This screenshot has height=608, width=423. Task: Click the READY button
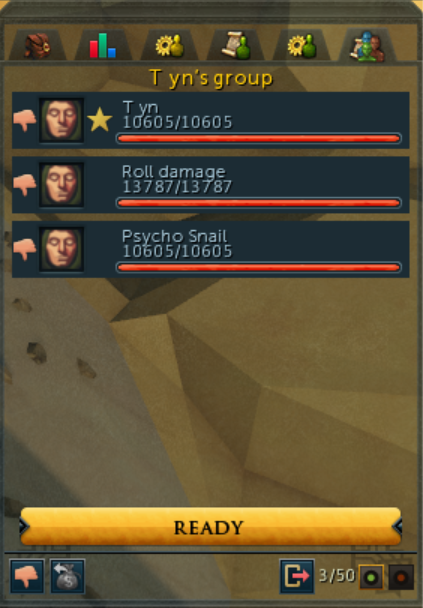click(211, 527)
